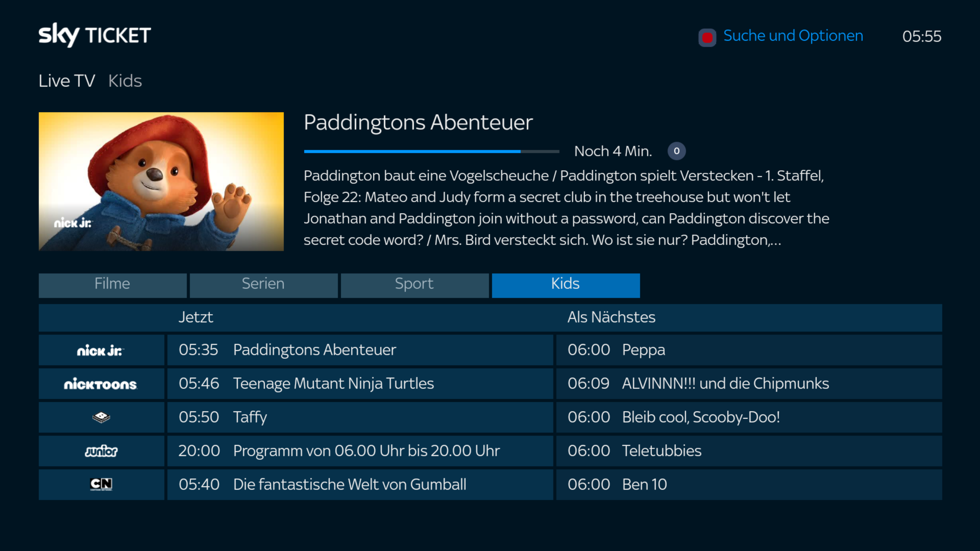Select upcoming Peppa at 06:00

[x=749, y=350]
